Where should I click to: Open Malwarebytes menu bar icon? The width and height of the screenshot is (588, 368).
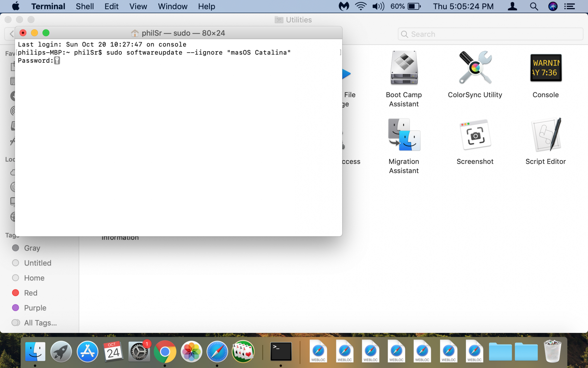pyautogui.click(x=344, y=6)
